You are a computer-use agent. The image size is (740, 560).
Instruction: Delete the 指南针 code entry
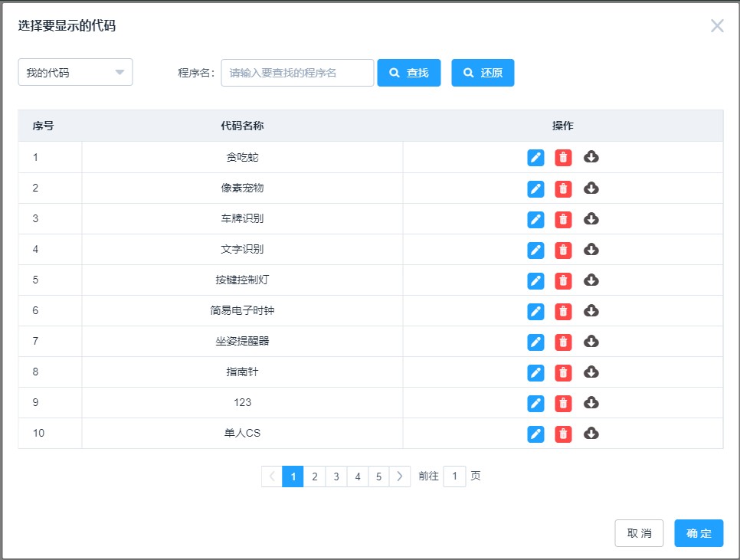[563, 373]
